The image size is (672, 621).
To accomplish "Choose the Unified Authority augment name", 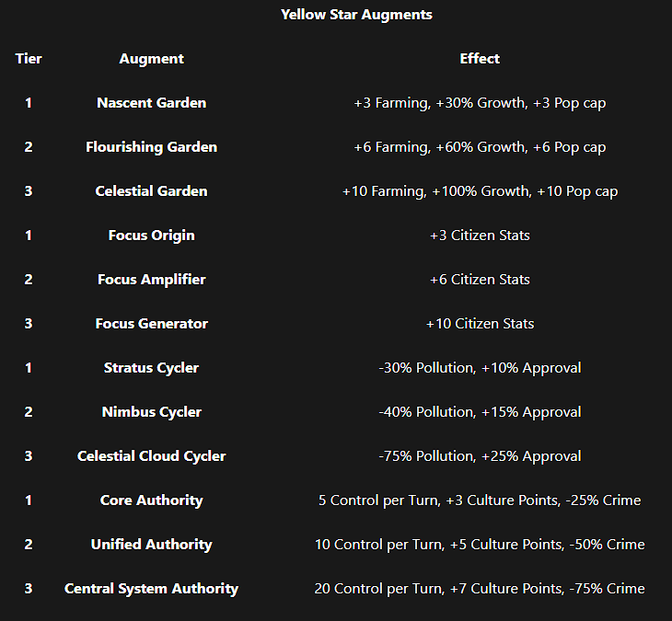I will pos(151,545).
